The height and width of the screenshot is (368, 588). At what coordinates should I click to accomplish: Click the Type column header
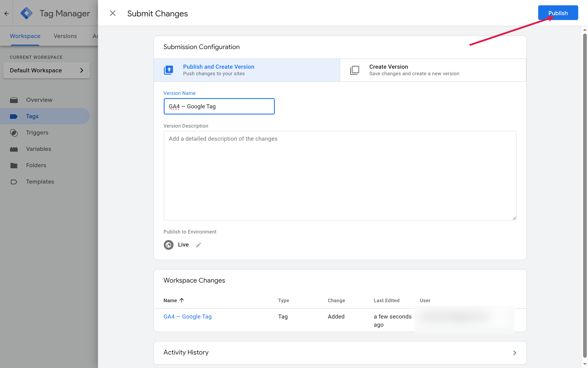click(284, 300)
